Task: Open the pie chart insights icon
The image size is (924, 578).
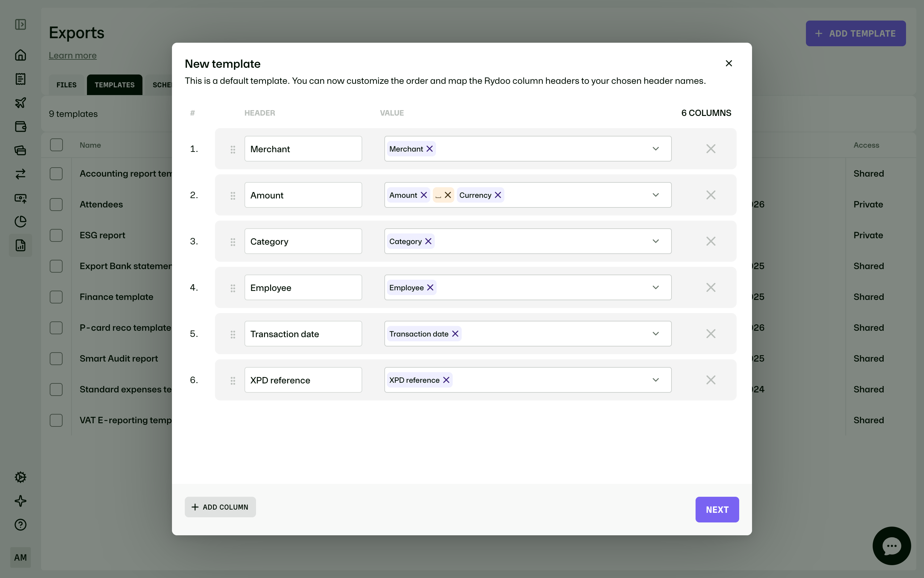Action: click(20, 221)
